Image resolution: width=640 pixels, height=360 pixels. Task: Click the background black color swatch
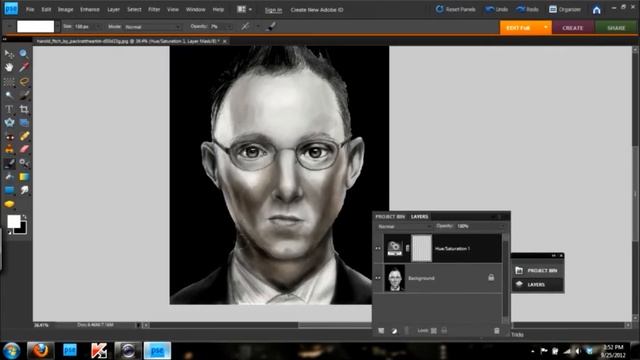(21, 229)
